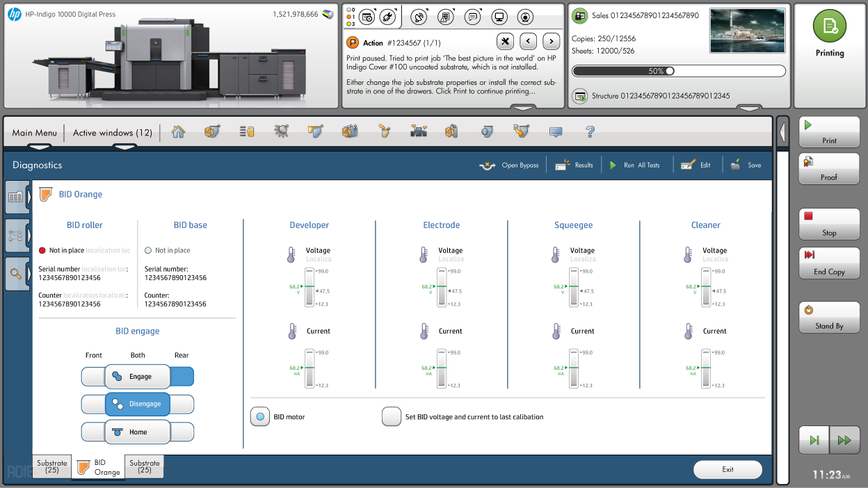The width and height of the screenshot is (868, 488).
Task: Select Home for both sides
Action: 138,432
